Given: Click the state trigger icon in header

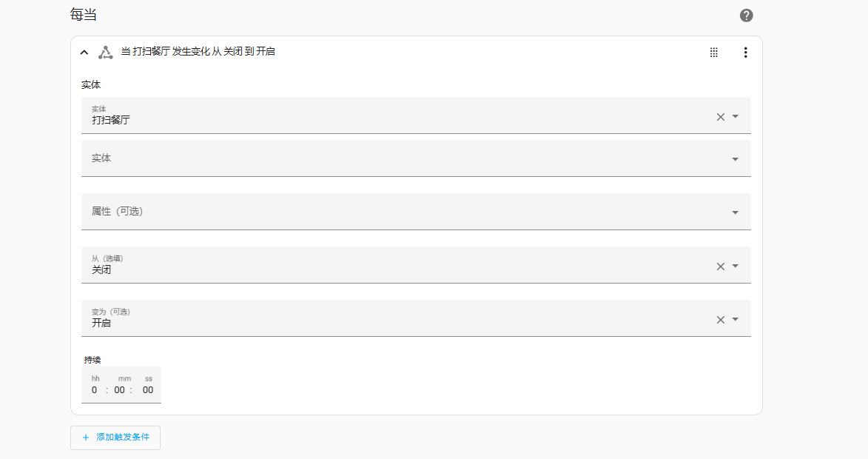Looking at the screenshot, I should click(106, 53).
